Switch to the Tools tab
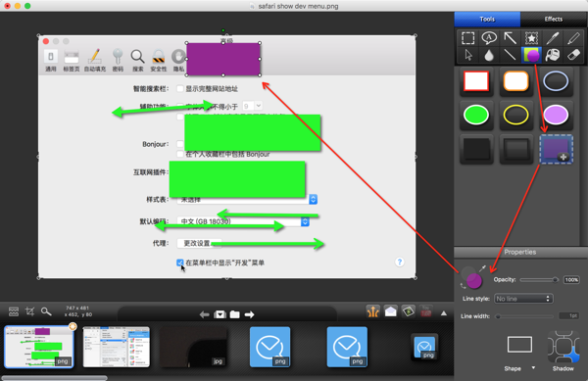 pyautogui.click(x=487, y=20)
